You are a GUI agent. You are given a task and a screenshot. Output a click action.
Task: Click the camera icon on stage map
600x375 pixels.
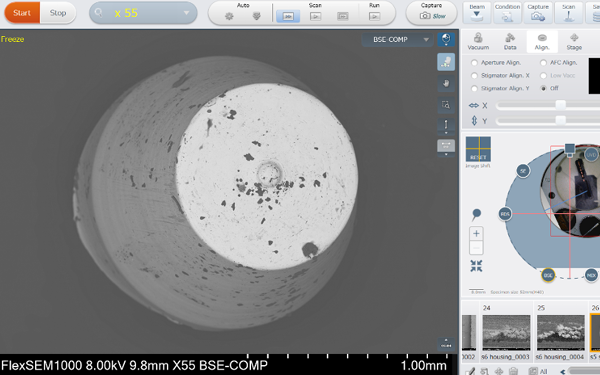[x=569, y=150]
